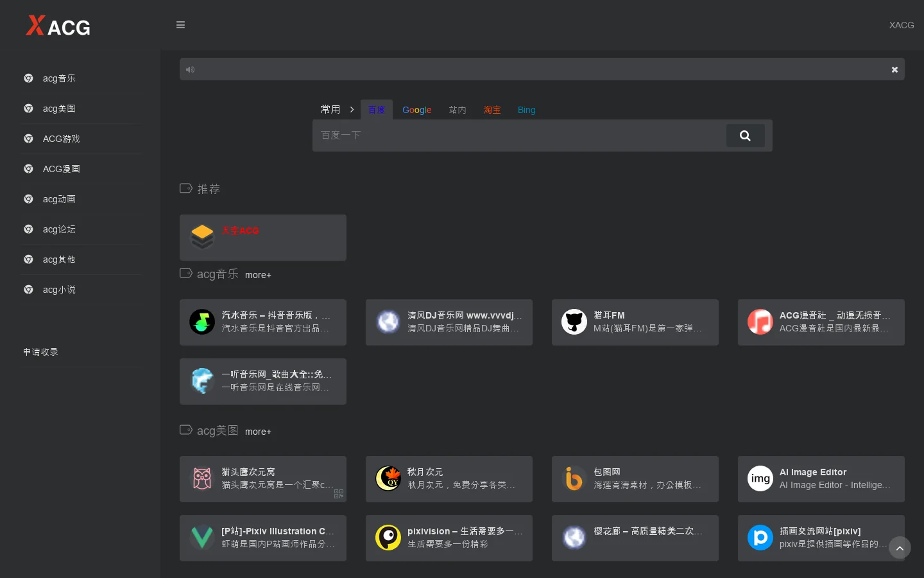This screenshot has width=924, height=578.
Task: Close the announcement bar
Action: (894, 69)
